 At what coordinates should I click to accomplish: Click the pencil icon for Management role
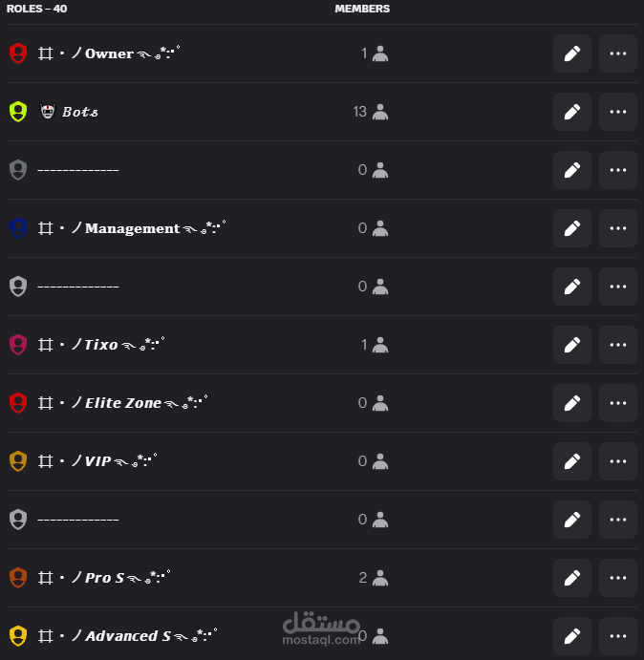pos(572,228)
